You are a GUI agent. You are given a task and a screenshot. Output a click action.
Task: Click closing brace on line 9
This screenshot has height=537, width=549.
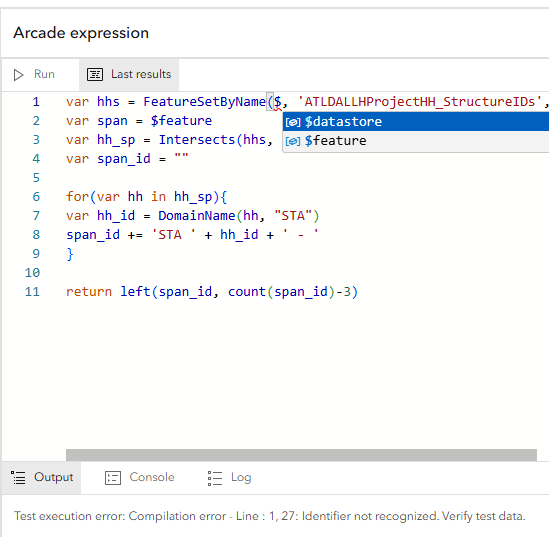point(70,253)
